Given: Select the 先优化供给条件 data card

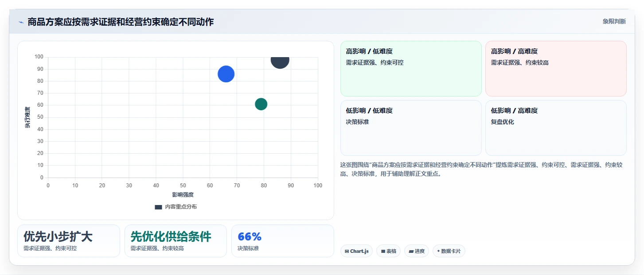Looking at the screenshot, I should (x=176, y=241).
